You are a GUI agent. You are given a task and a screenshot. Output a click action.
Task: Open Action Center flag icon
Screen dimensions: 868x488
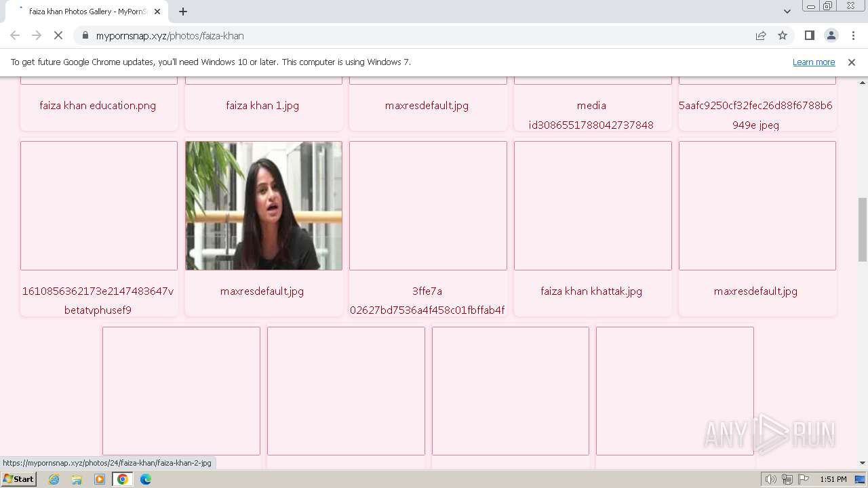click(x=803, y=479)
